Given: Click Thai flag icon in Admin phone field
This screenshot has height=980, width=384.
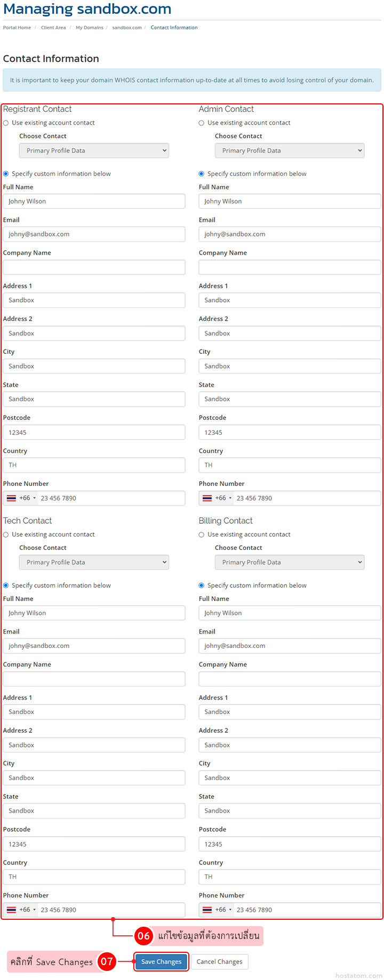Looking at the screenshot, I should (207, 498).
